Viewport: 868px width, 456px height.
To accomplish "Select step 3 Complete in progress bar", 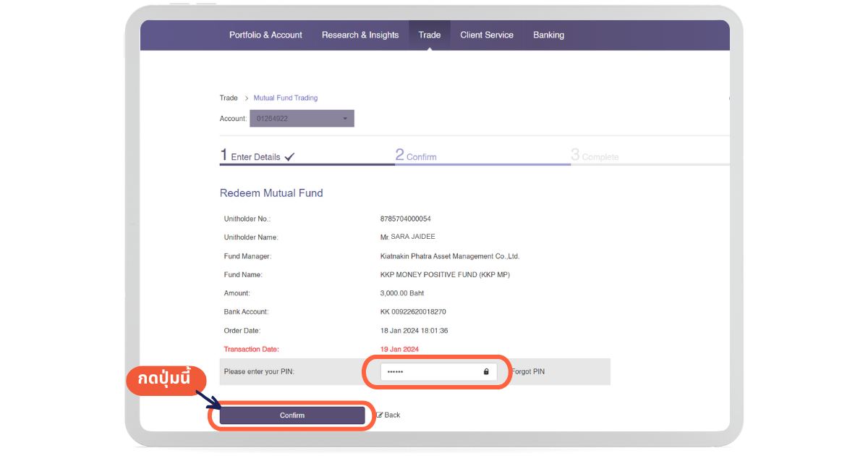I will [x=595, y=156].
